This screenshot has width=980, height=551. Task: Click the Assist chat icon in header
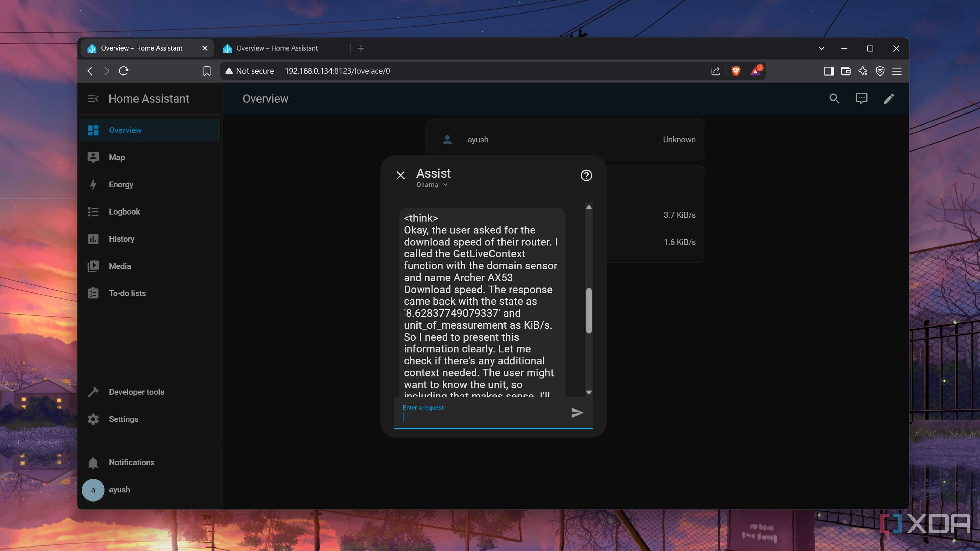861,99
